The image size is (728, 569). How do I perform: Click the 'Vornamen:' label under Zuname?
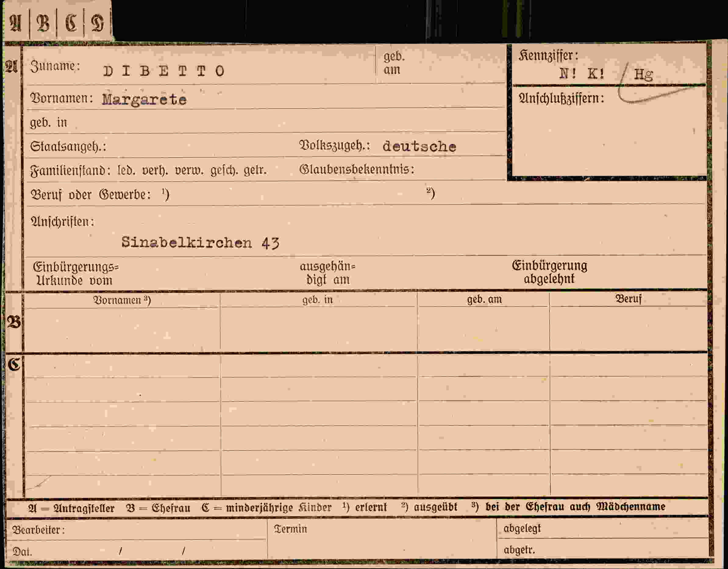point(61,99)
